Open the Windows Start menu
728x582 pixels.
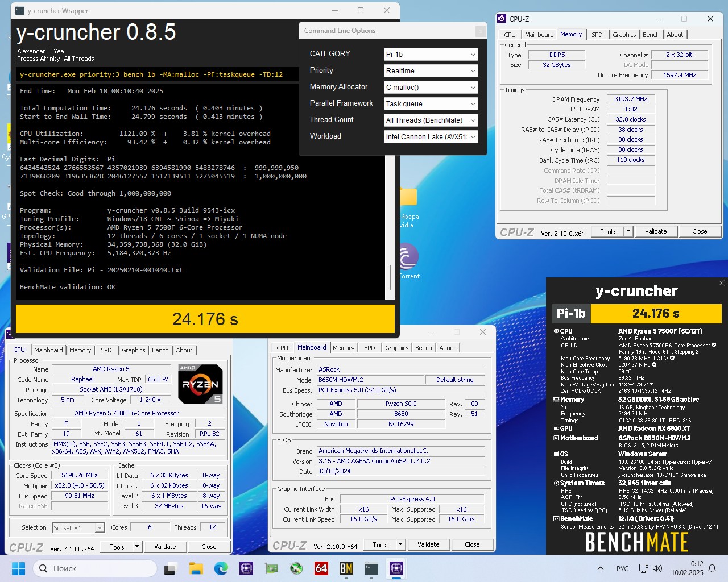pyautogui.click(x=18, y=568)
